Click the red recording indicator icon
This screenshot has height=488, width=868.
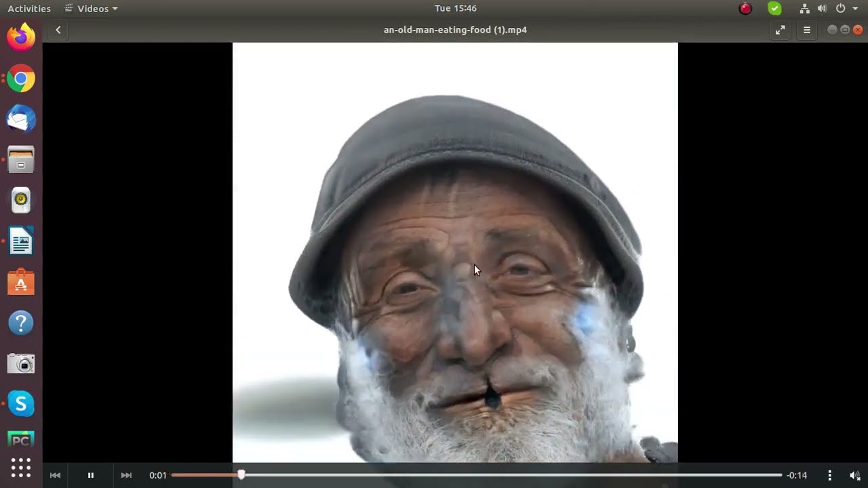coord(745,8)
